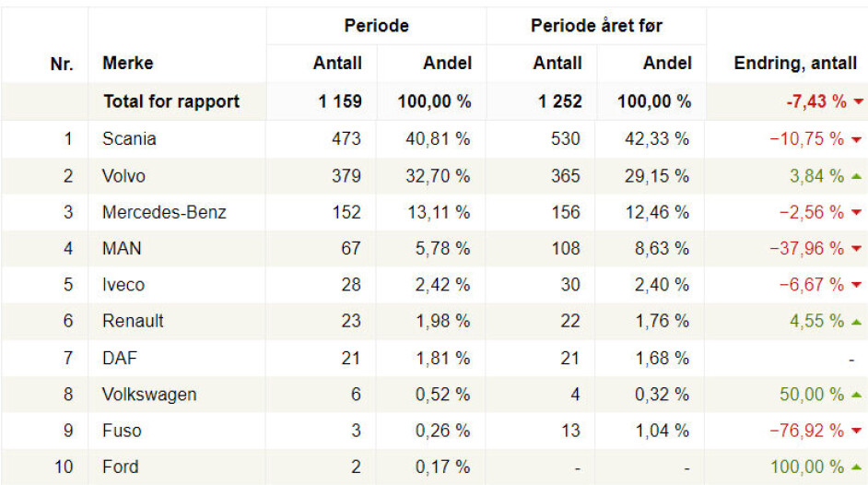This screenshot has width=868, height=485.
Task: Click the red down arrow in Fuso row
Action: [857, 432]
